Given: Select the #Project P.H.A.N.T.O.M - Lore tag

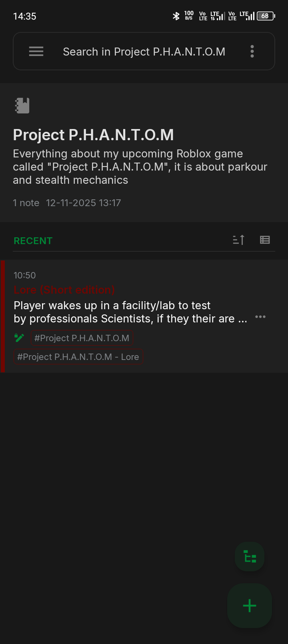Looking at the screenshot, I should pos(78,357).
